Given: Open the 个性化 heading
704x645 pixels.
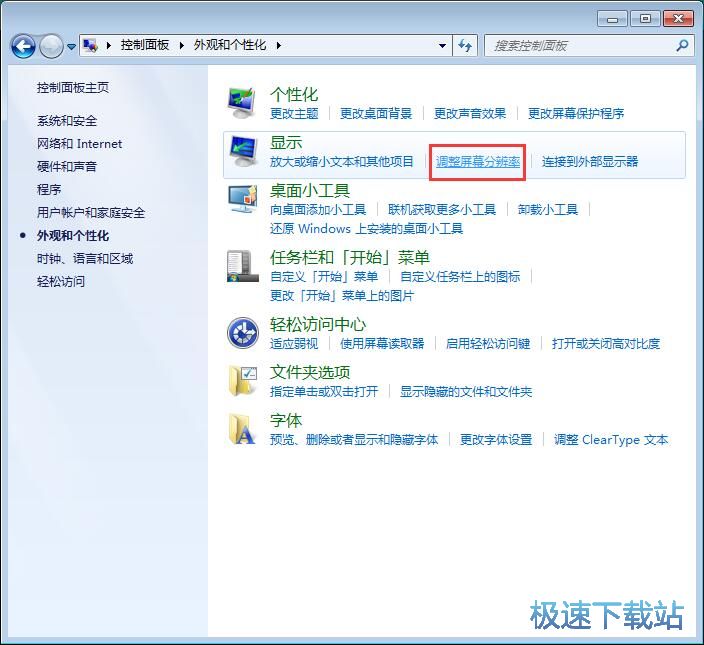Looking at the screenshot, I should [x=294, y=94].
